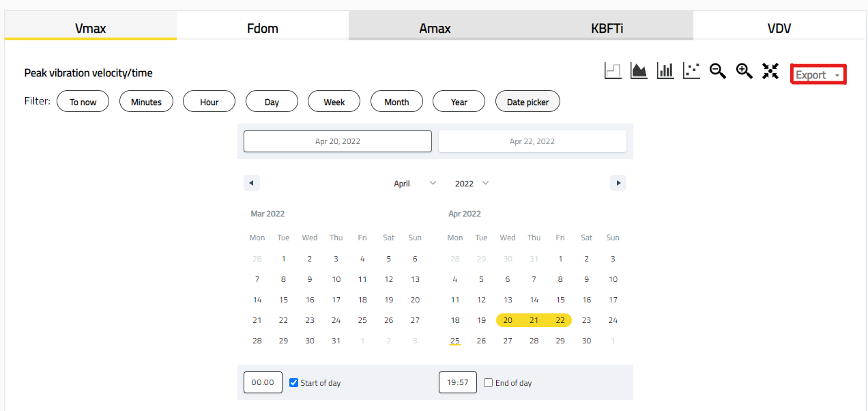The width and height of the screenshot is (868, 411).
Task: Go to next month with right arrow
Action: (618, 183)
